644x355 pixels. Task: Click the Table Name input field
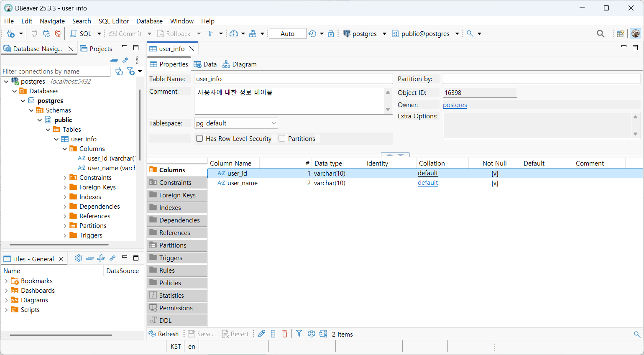tap(293, 79)
